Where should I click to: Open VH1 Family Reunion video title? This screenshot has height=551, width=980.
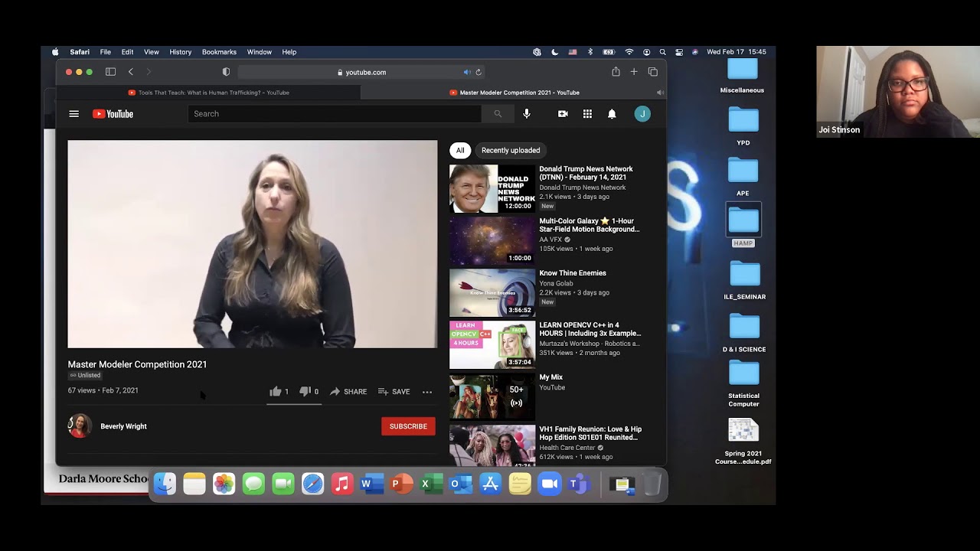click(590, 433)
